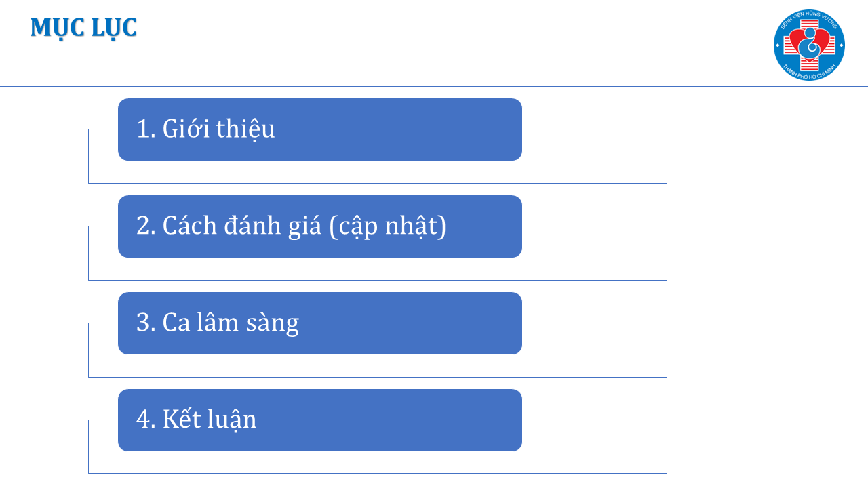Go to the '3. Ca lâm sàng' box
868x488 pixels.
pyautogui.click(x=320, y=323)
